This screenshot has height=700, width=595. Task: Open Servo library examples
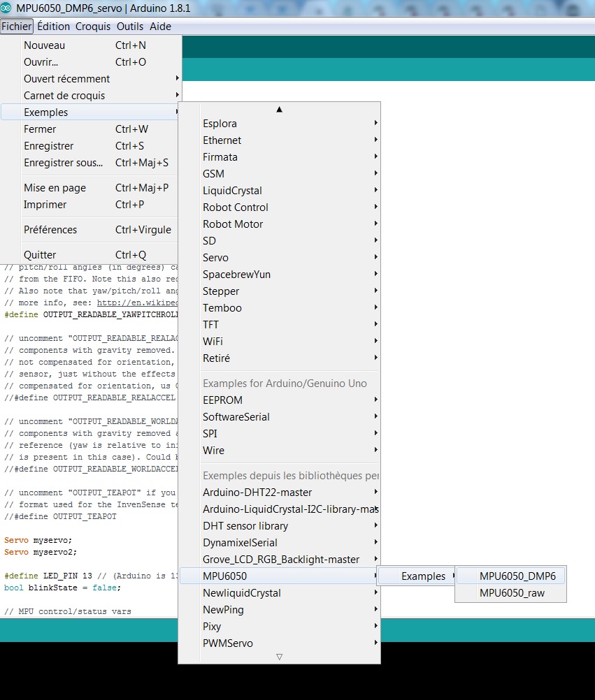click(280, 257)
